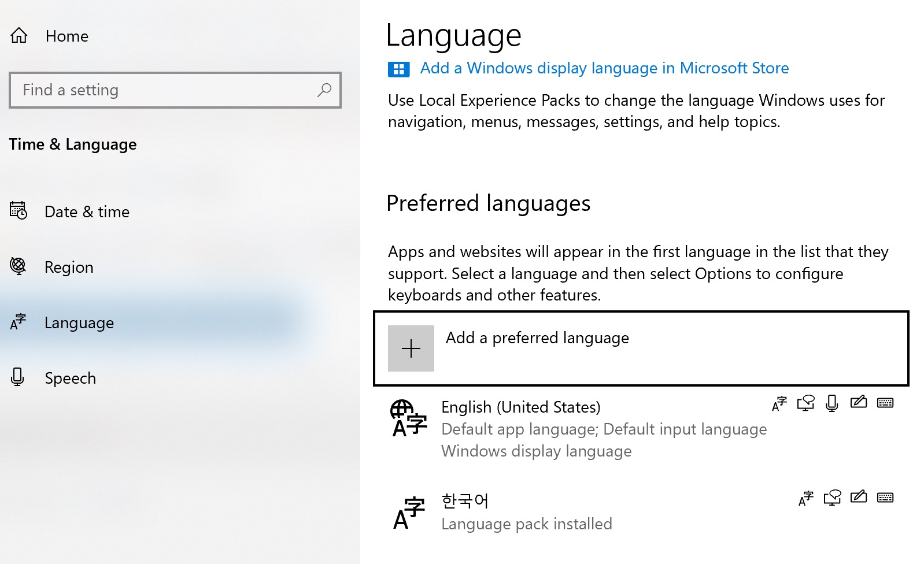Click the Speech microphone icon
The height and width of the screenshot is (564, 924).
tap(17, 377)
